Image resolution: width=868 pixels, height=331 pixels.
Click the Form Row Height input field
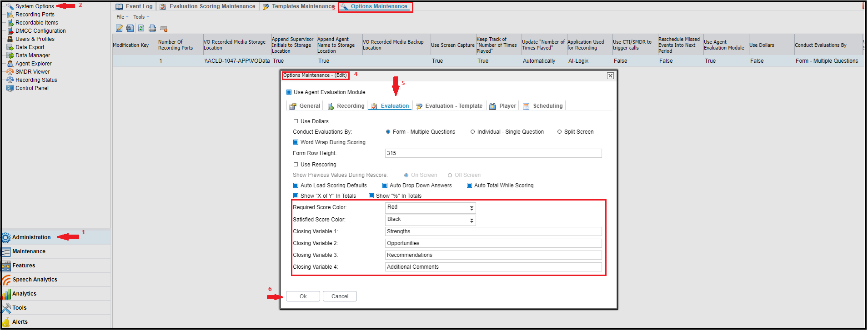pyautogui.click(x=493, y=153)
